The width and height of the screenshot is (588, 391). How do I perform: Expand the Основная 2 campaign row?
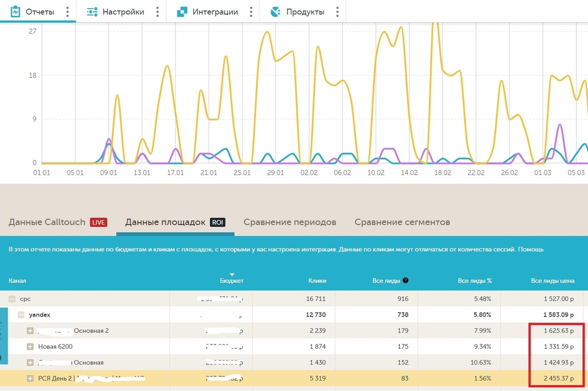pos(30,331)
